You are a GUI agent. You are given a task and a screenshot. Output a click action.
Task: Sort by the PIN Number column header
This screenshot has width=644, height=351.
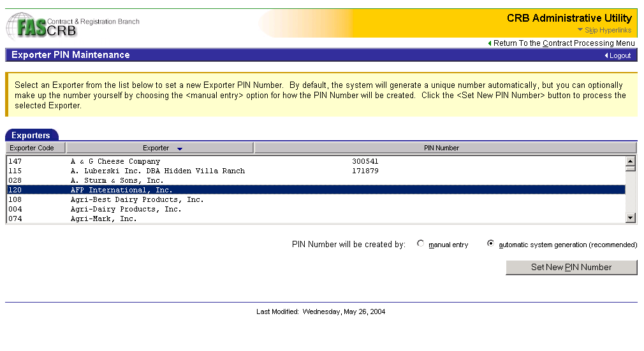445,148
